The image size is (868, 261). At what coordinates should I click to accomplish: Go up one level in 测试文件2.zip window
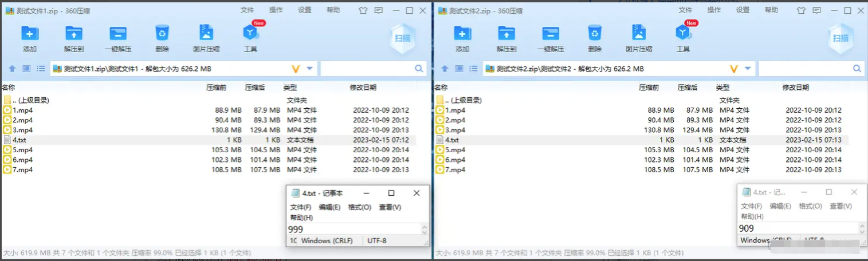pyautogui.click(x=445, y=69)
